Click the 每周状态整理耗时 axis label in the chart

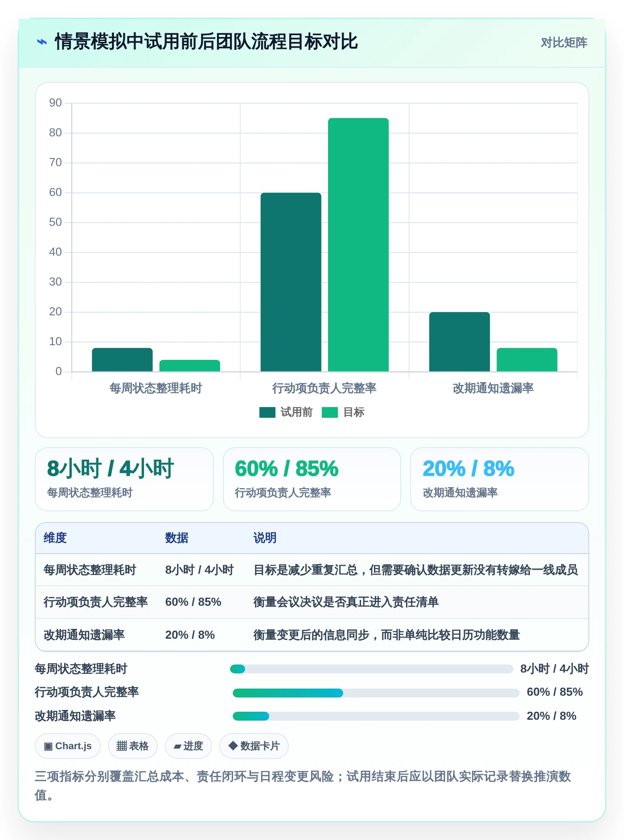click(156, 388)
